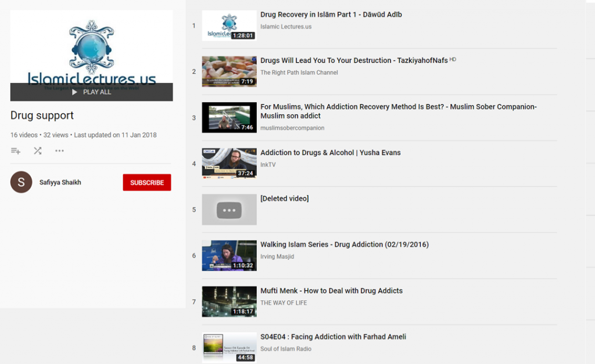Click the 'Drug support' playlist title
595x364 pixels.
(42, 116)
